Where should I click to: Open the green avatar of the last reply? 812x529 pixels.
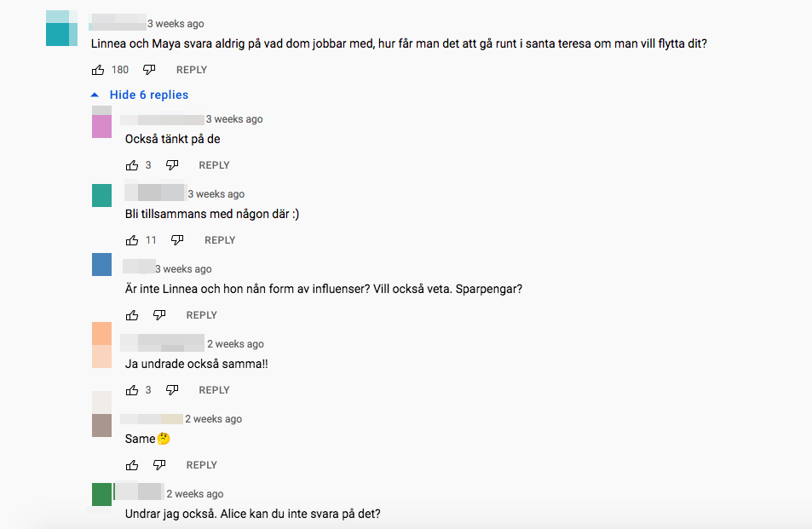click(x=101, y=494)
